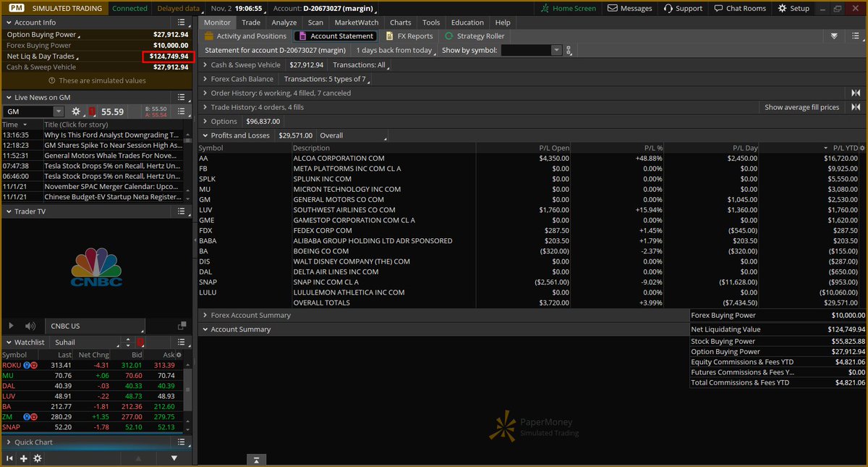The width and height of the screenshot is (868, 467).
Task: Collapse Profits and Losses section
Action: pyautogui.click(x=205, y=135)
